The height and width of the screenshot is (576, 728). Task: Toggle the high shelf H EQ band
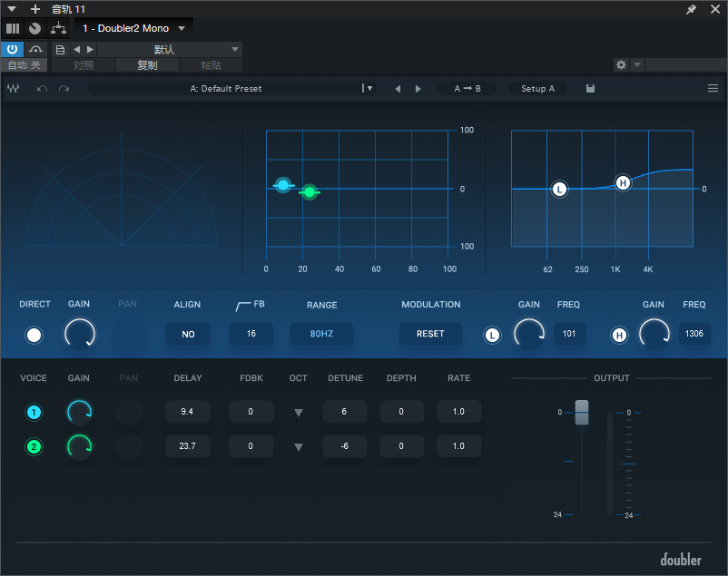[619, 335]
